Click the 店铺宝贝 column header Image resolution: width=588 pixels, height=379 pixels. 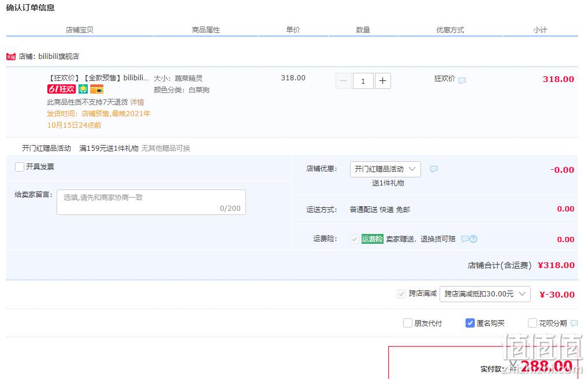(x=80, y=30)
